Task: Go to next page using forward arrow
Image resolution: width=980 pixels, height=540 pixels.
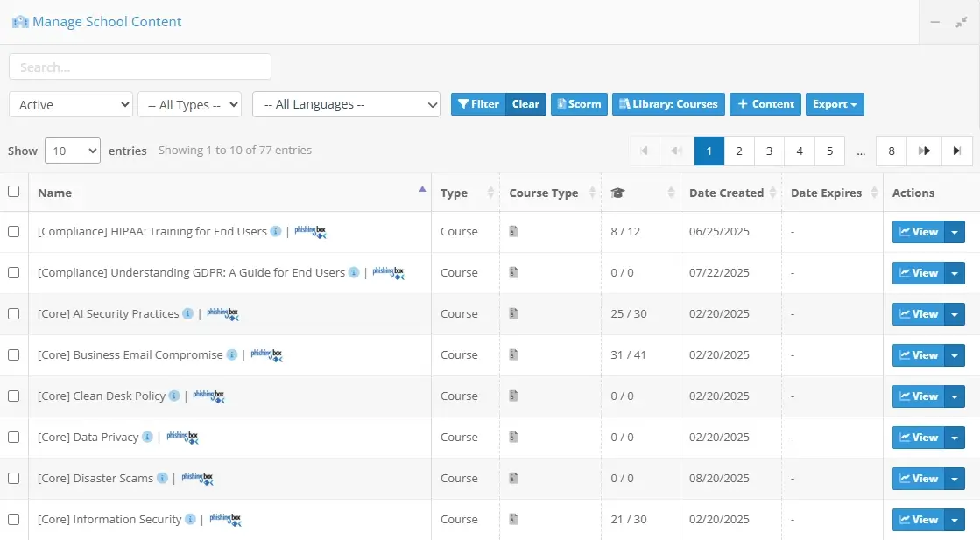Action: 924,151
